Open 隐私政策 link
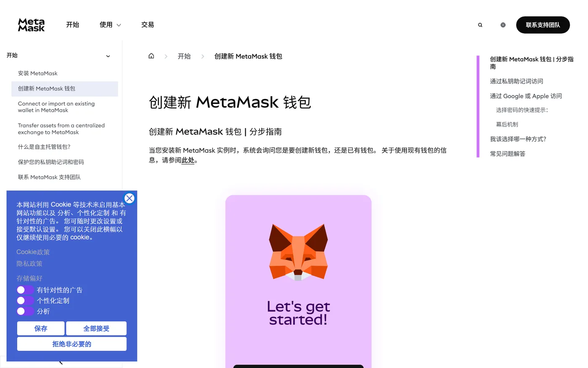This screenshot has width=588, height=368. click(29, 264)
